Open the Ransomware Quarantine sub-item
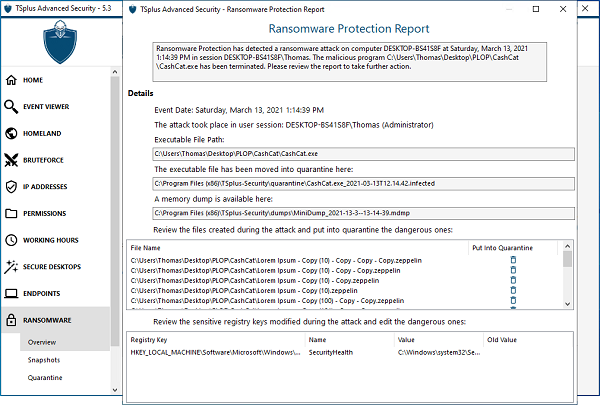Image resolution: width=600 pixels, height=405 pixels. pyautogui.click(x=45, y=377)
